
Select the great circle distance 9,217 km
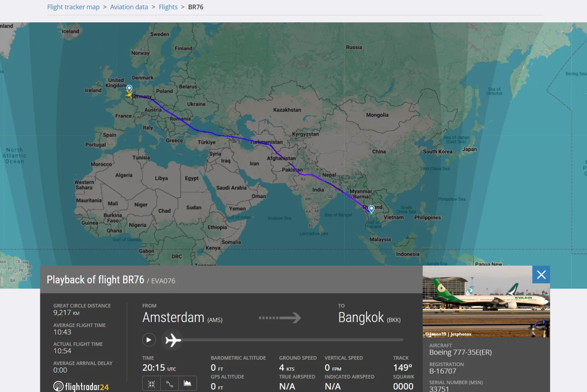coord(66,313)
